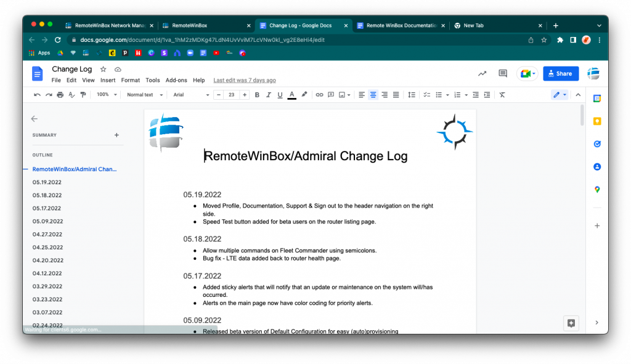This screenshot has width=631, height=364.
Task: Expand numbered list style options arrow
Action: (x=466, y=95)
